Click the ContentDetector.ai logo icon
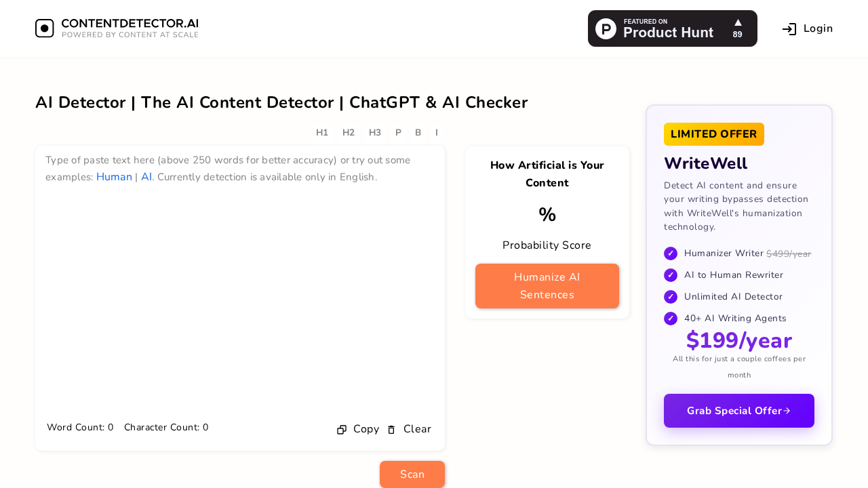868x488 pixels. [44, 28]
